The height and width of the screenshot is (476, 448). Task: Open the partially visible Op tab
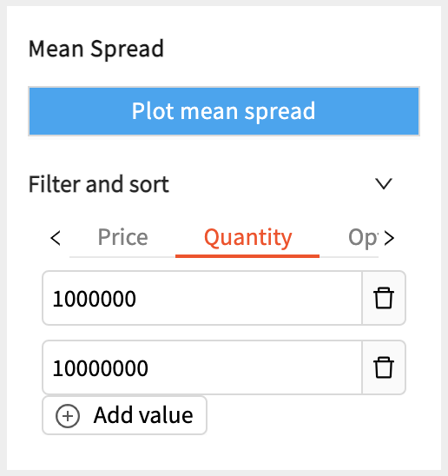(x=363, y=237)
